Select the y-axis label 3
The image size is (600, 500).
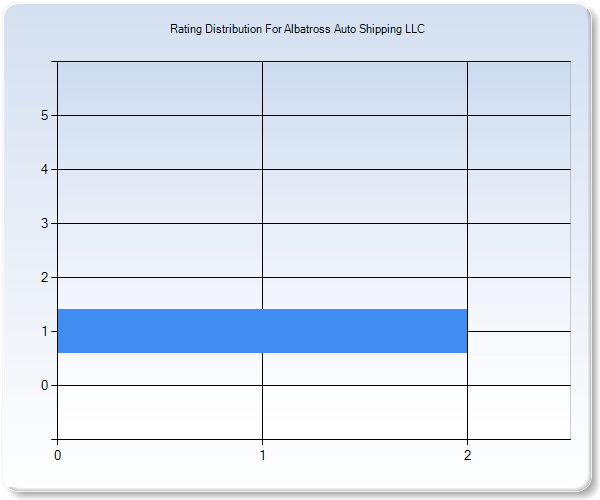coord(45,223)
